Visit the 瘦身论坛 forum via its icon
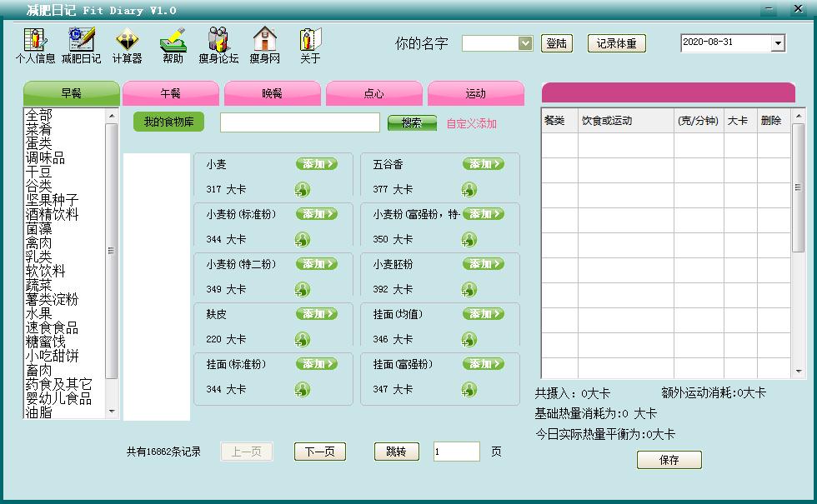This screenshot has height=504, width=817. pos(218,43)
